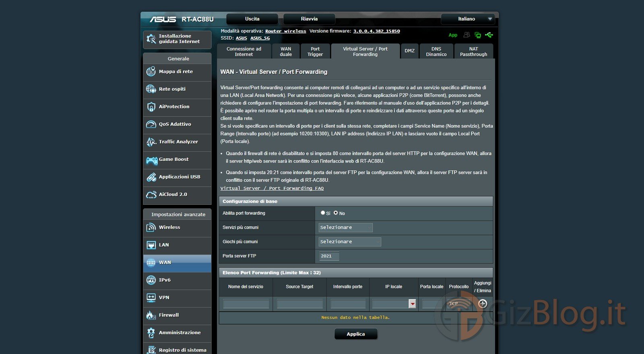Switch to WAN duale tab
The width and height of the screenshot is (644, 354).
tap(286, 51)
